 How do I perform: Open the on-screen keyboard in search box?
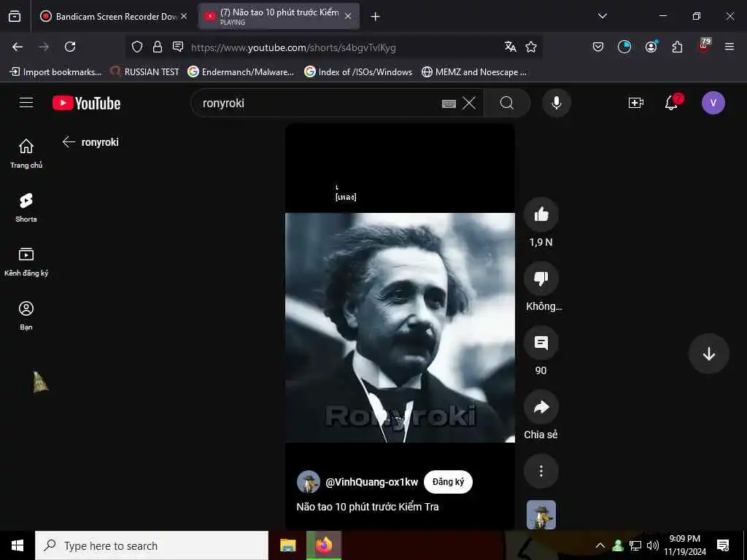pos(449,104)
